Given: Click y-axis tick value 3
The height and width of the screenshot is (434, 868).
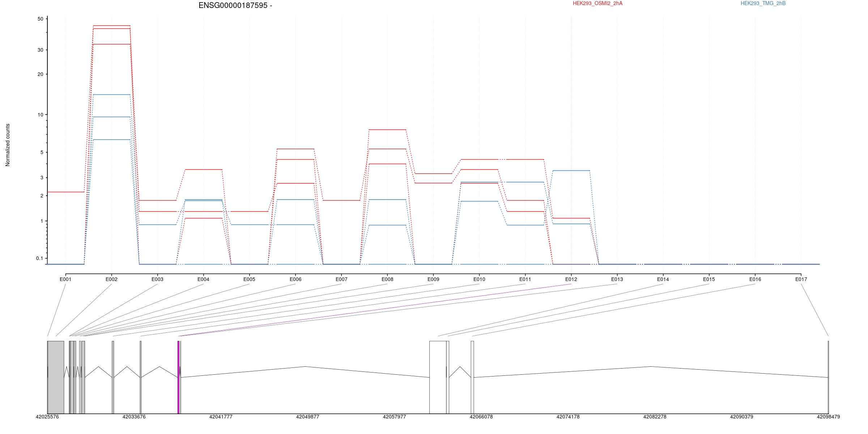Looking at the screenshot, I should coord(42,178).
